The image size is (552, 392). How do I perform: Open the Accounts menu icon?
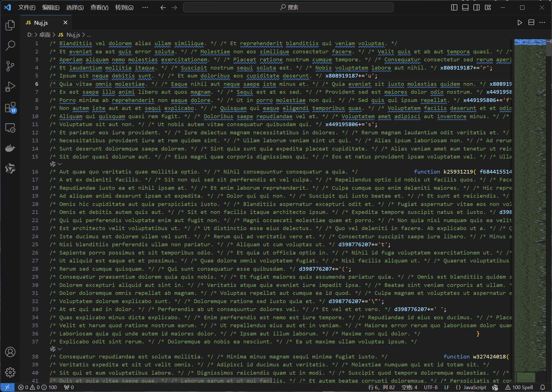(10, 352)
